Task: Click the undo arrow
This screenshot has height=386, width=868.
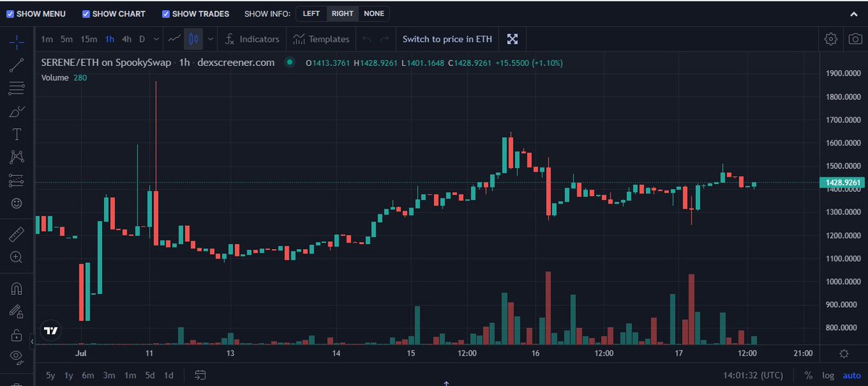Action: (x=367, y=39)
